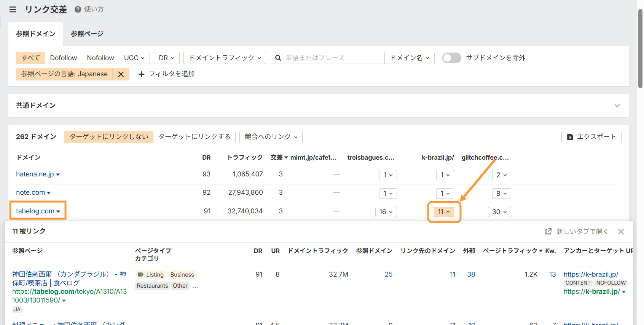The image size is (644, 325).
Task: Remove the Japanese language filter with X
Action: 121,74
